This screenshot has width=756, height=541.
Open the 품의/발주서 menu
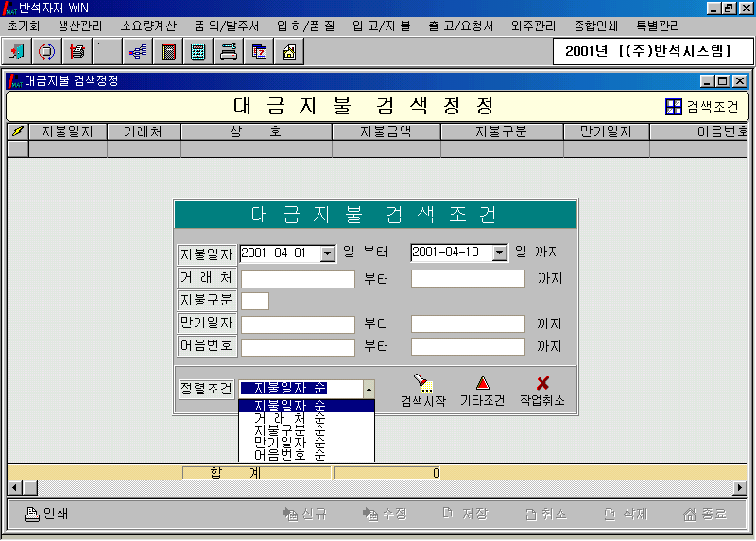pyautogui.click(x=227, y=26)
